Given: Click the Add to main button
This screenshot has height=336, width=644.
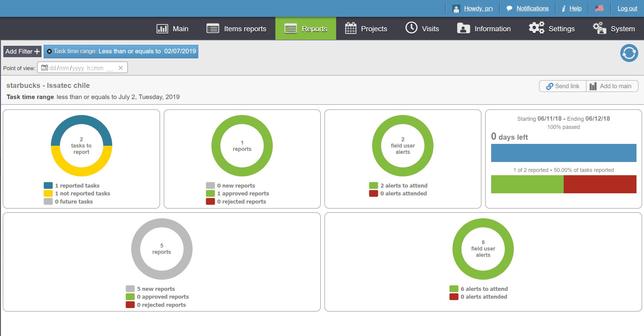Looking at the screenshot, I should coord(612,86).
